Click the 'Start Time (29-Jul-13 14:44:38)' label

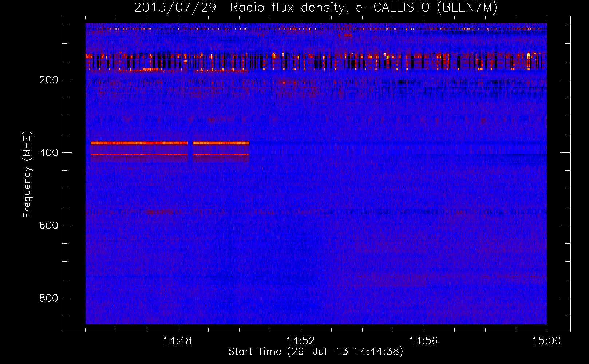click(316, 352)
